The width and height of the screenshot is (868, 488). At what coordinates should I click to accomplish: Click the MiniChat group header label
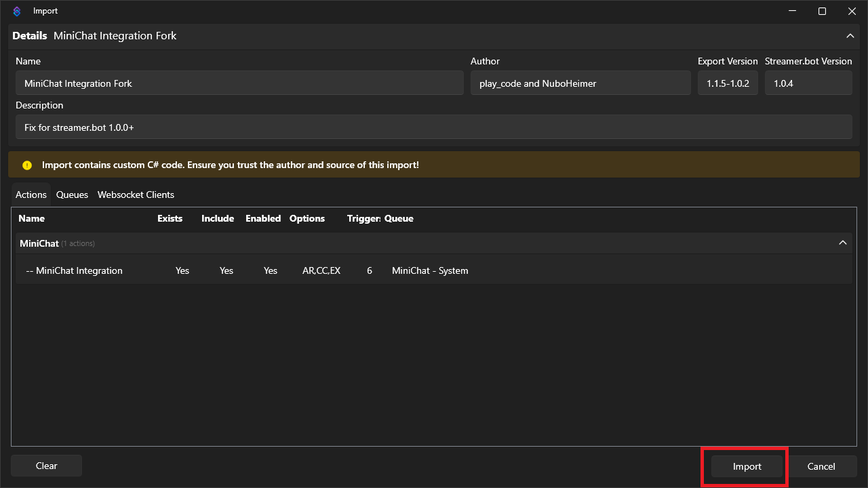(39, 243)
